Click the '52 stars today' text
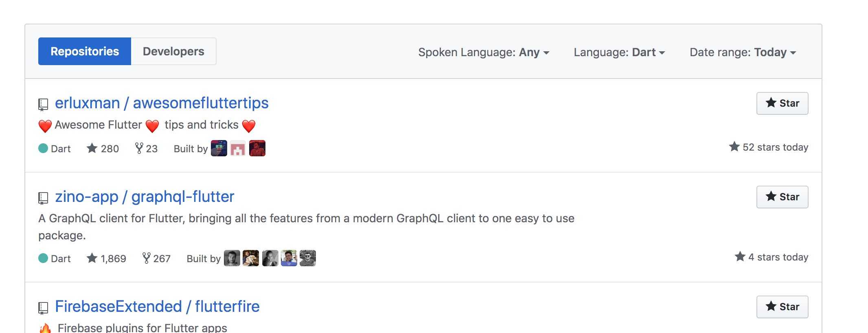Viewport: 868px width, 333px height. click(x=775, y=147)
